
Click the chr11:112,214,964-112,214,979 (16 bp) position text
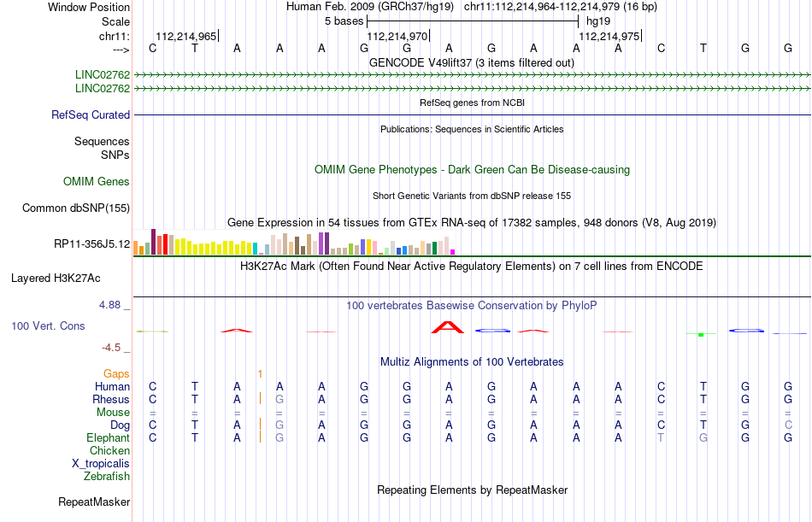coord(561,7)
